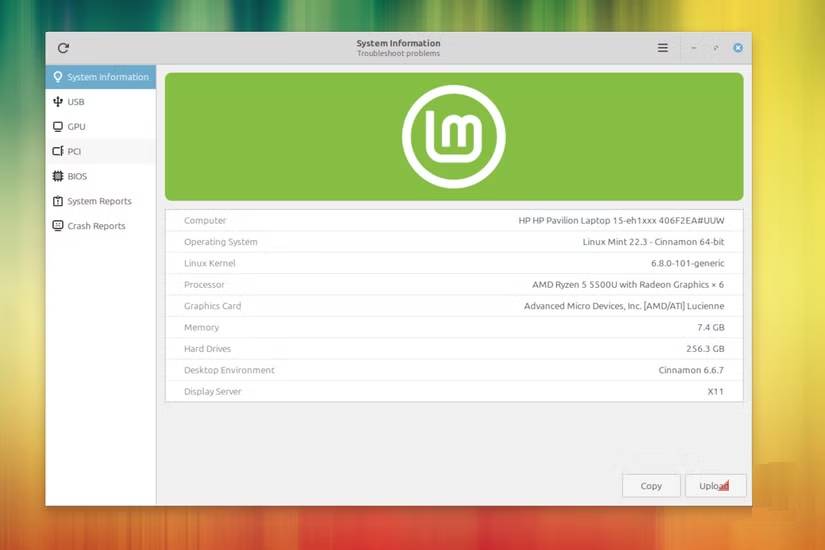Select the AMD Ryzen 5 5500U value
The height and width of the screenshot is (550, 825).
628,285
